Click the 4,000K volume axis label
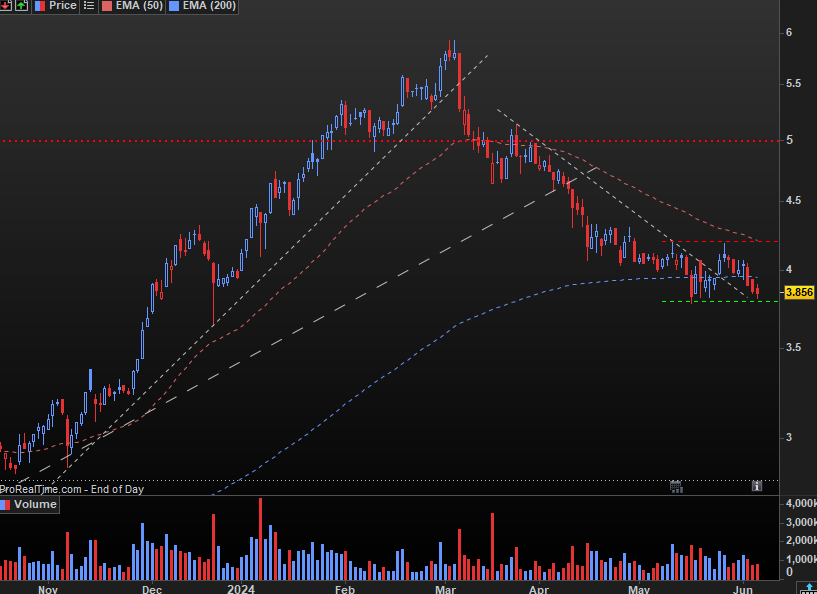 [x=801, y=503]
